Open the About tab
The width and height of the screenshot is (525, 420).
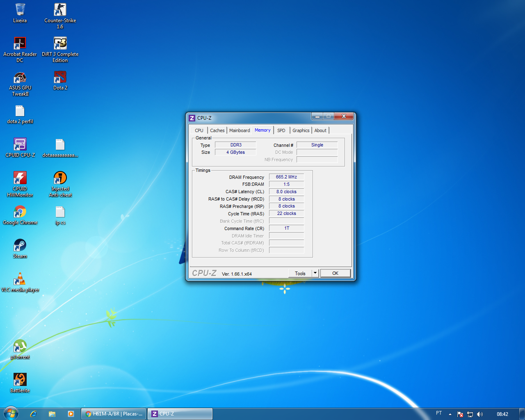pyautogui.click(x=321, y=130)
